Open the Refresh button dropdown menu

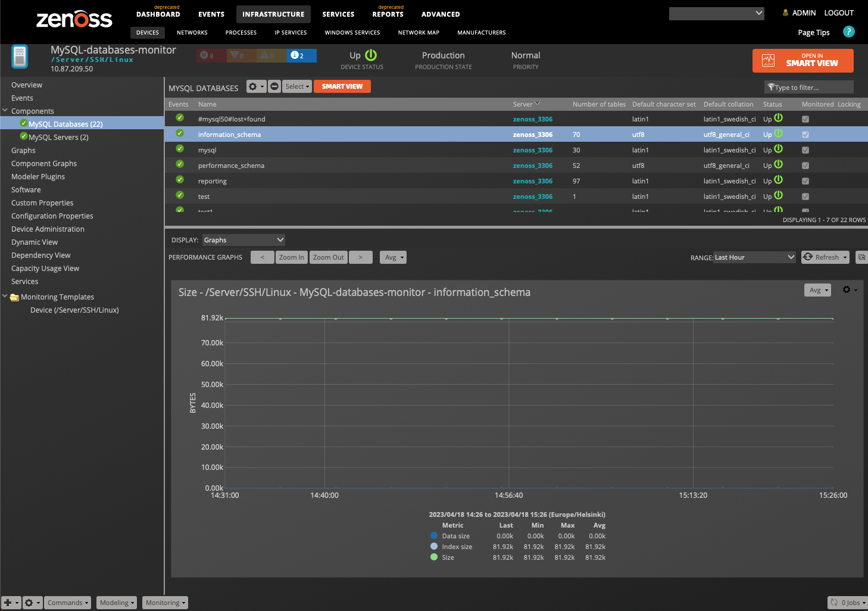click(845, 257)
